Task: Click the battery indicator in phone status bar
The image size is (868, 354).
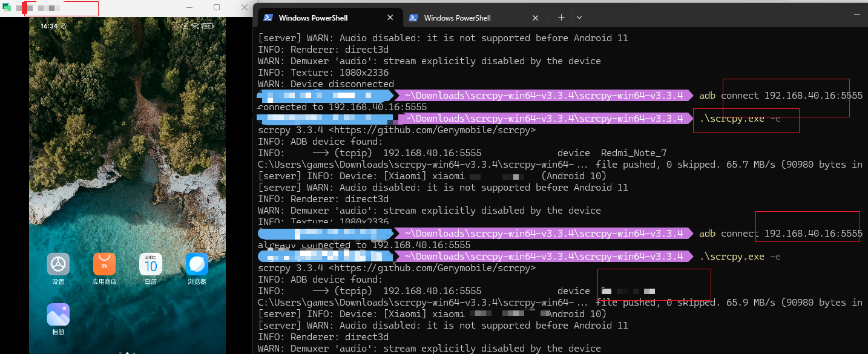Action: pos(208,26)
